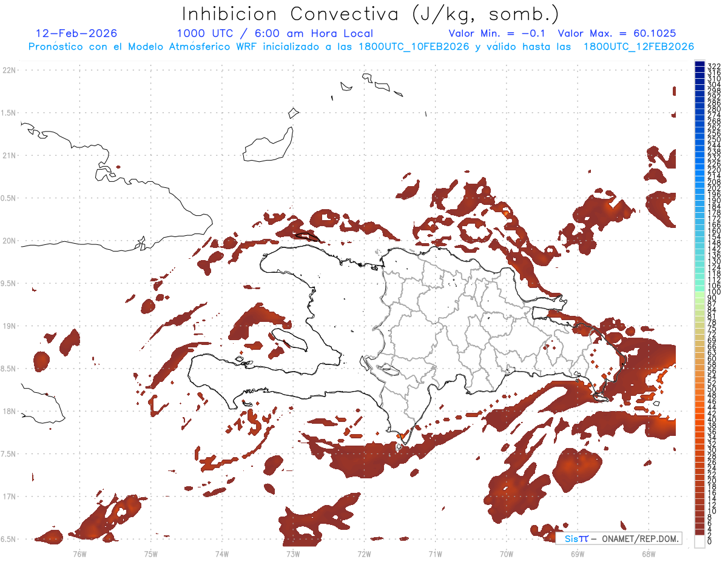Click the '20N' latitude label

coord(9,241)
